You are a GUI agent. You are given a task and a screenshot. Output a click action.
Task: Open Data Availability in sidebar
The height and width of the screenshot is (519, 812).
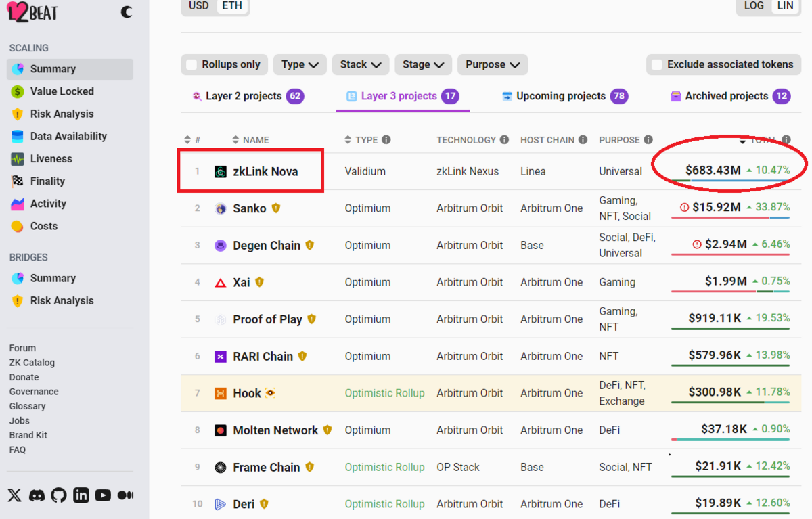(x=70, y=136)
